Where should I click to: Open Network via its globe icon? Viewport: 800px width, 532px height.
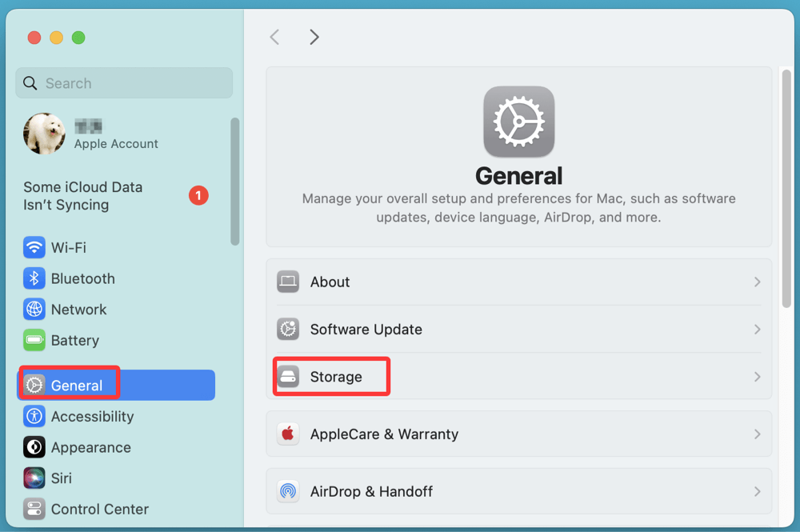(34, 310)
